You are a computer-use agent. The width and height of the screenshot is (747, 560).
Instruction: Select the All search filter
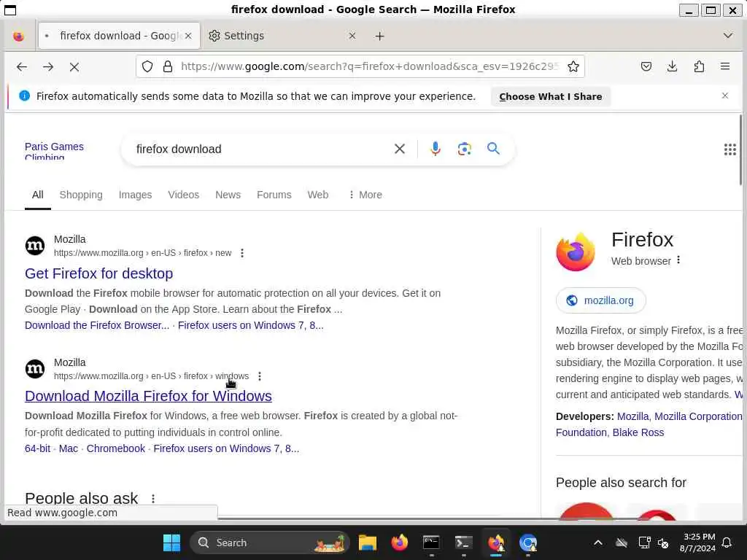[38, 195]
